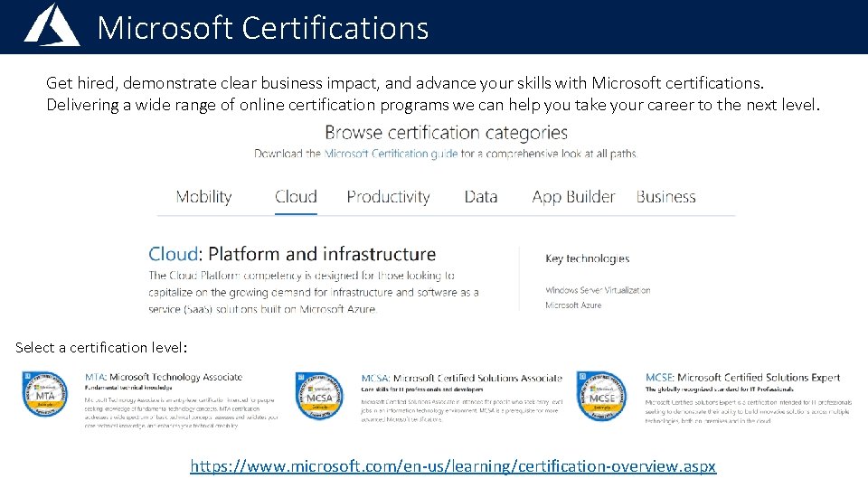868x488 pixels.
Task: Open the Business category tab
Action: click(x=665, y=197)
